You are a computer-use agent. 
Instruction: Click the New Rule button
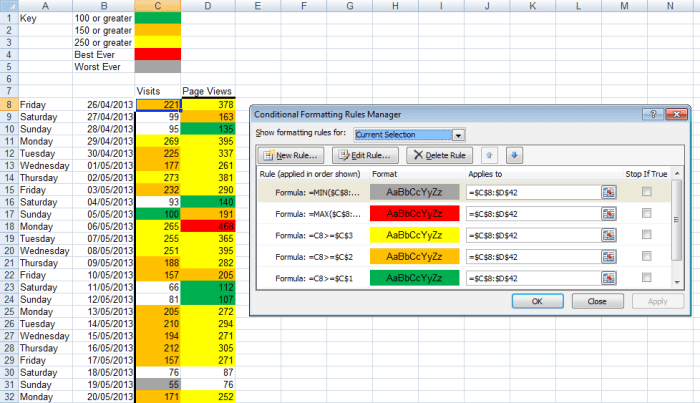pos(290,155)
